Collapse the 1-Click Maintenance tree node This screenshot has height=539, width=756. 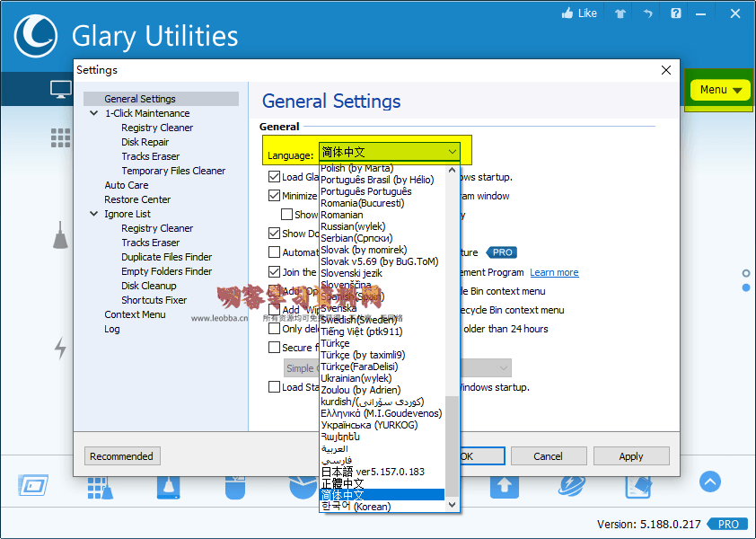tap(94, 113)
